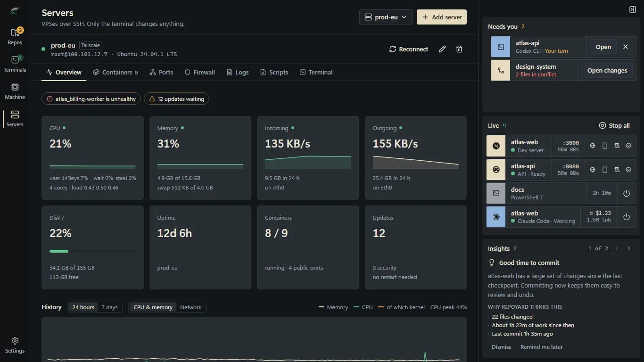This screenshot has height=362, width=644.
Task: Switch the history range to 24 hours
Action: [x=83, y=307]
